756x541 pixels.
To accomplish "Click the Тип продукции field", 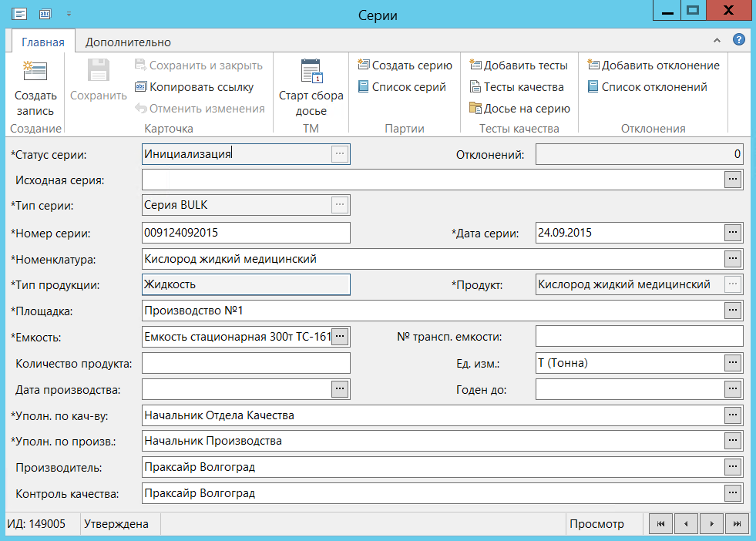I will (x=246, y=284).
